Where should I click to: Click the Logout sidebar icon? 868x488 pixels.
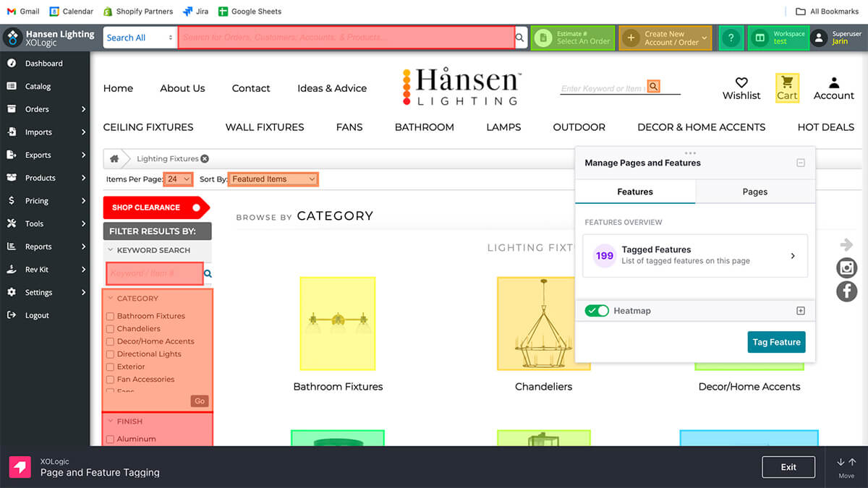tap(12, 315)
